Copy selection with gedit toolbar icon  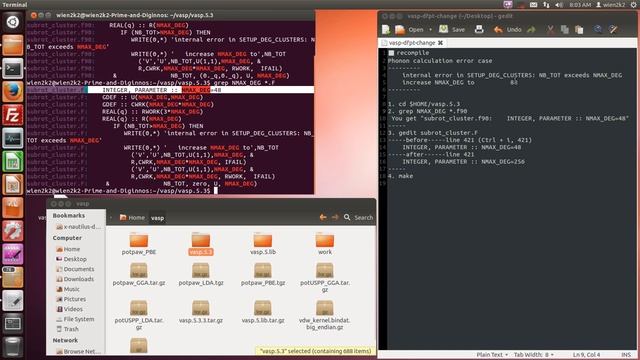[565, 30]
